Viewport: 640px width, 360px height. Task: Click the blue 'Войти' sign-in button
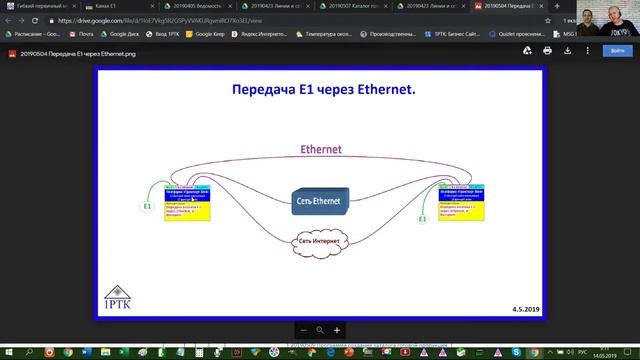tap(618, 51)
